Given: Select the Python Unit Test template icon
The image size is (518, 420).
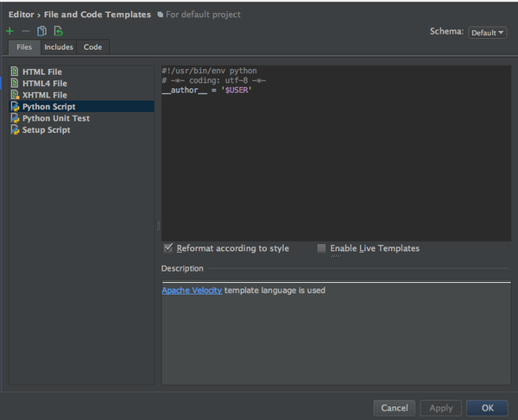Looking at the screenshot, I should coord(15,118).
